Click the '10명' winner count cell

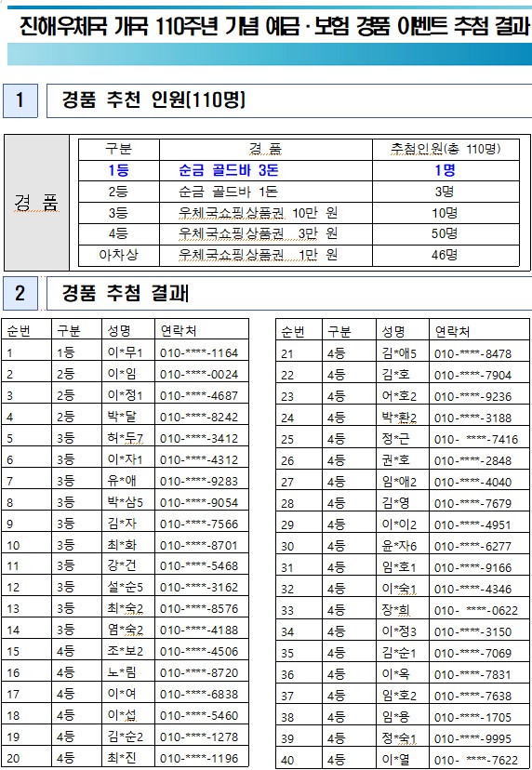tap(445, 213)
